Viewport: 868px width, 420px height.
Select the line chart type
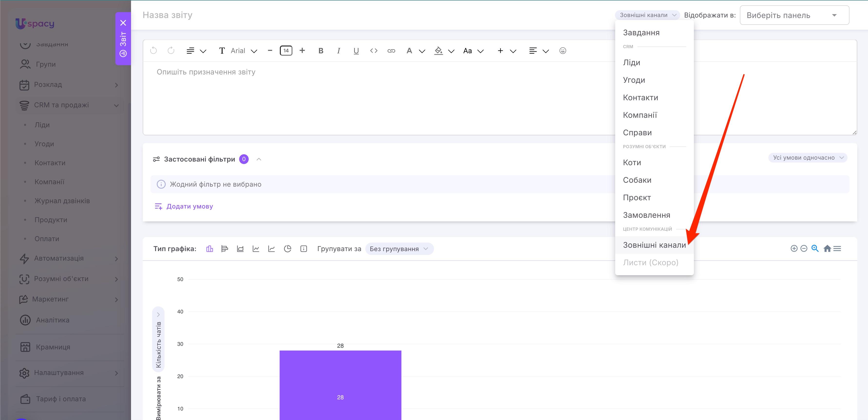click(256, 249)
